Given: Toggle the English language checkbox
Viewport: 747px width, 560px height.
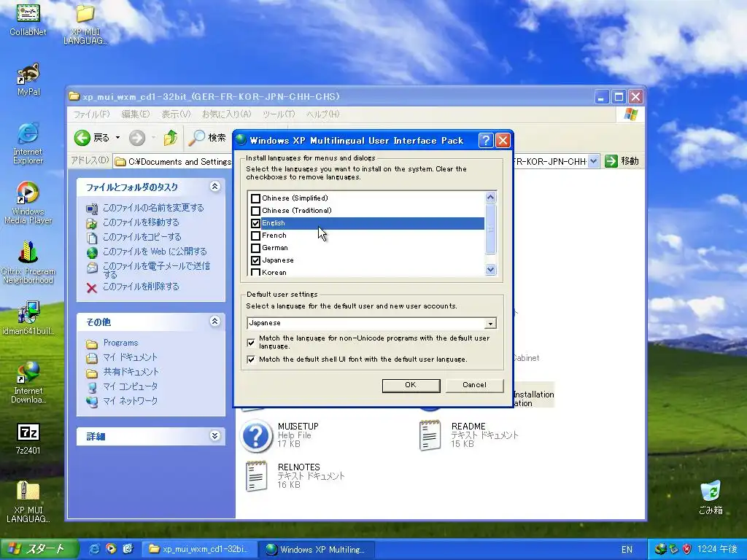Looking at the screenshot, I should click(x=255, y=223).
